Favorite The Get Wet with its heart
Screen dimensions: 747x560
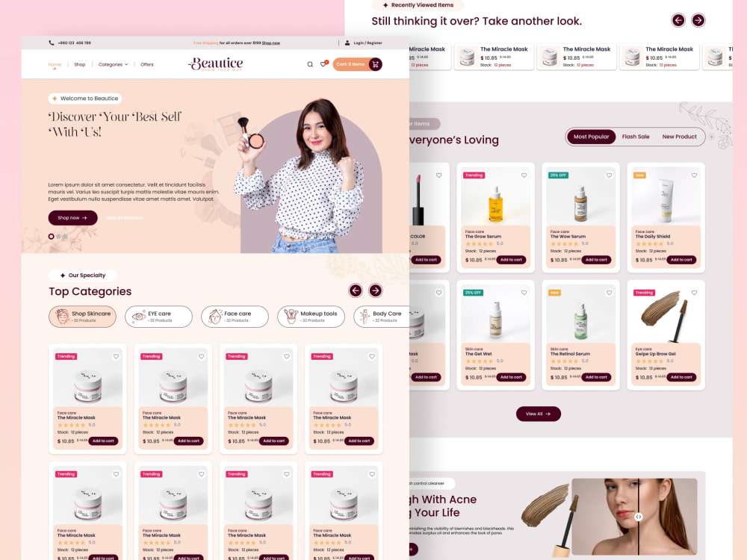point(524,293)
